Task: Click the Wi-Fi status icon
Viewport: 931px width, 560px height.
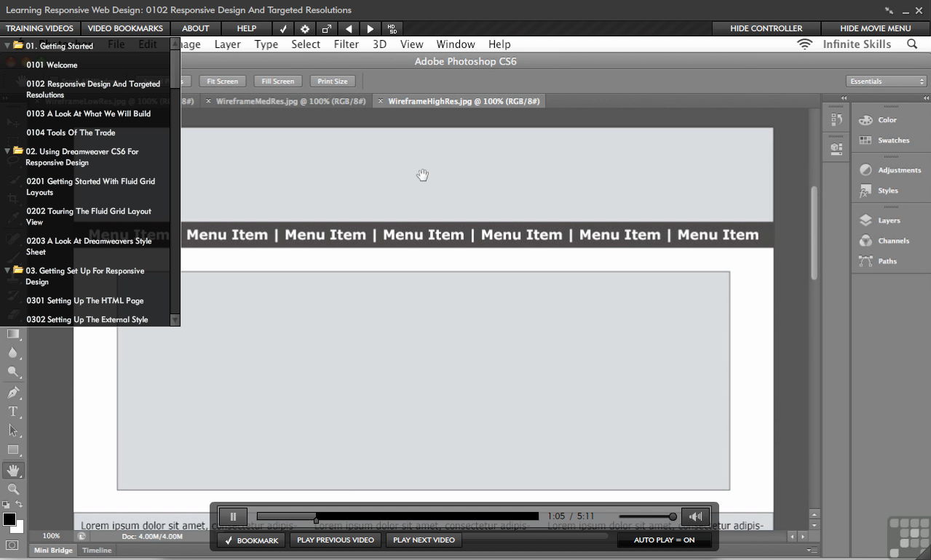Action: click(x=804, y=44)
